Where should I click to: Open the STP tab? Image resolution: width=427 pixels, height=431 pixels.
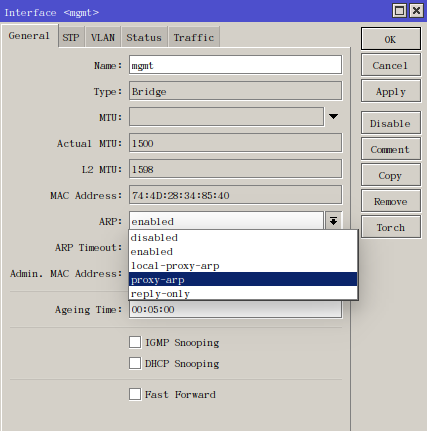71,37
